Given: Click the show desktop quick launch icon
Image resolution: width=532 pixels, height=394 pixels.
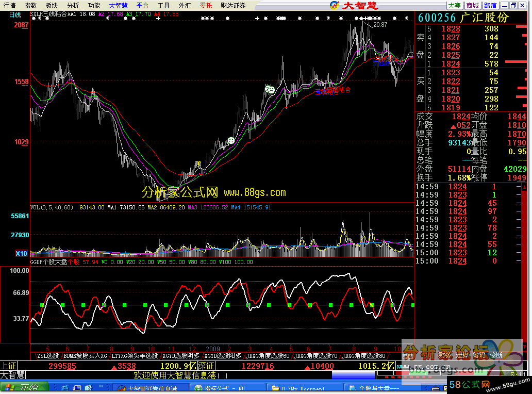Looking at the screenshot, I should [77, 387].
